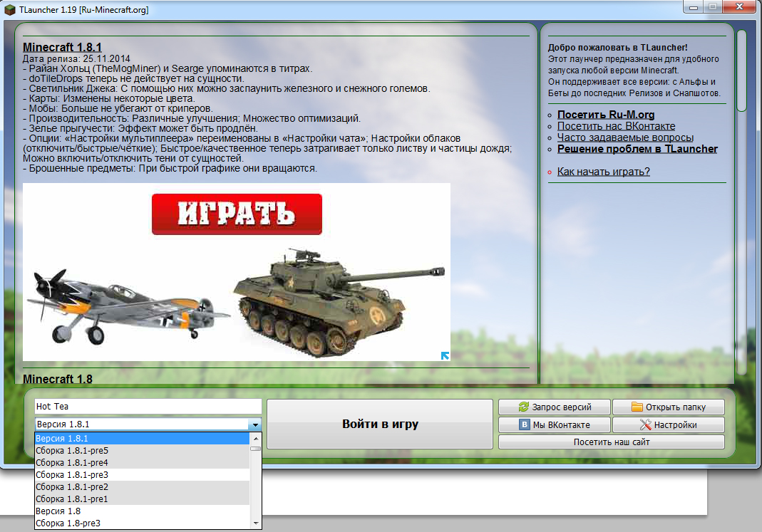The height and width of the screenshot is (532, 762).
Task: Click the version list scroll down arrow
Action: (x=256, y=523)
